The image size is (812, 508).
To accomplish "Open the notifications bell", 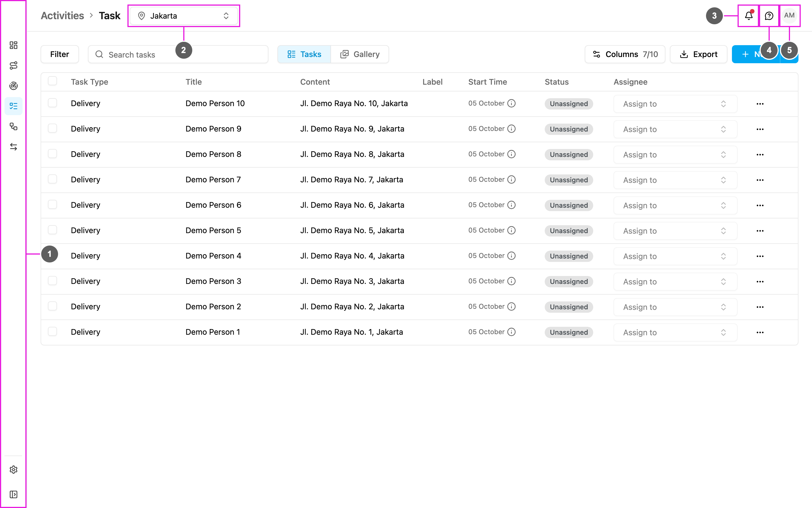I will (x=749, y=16).
